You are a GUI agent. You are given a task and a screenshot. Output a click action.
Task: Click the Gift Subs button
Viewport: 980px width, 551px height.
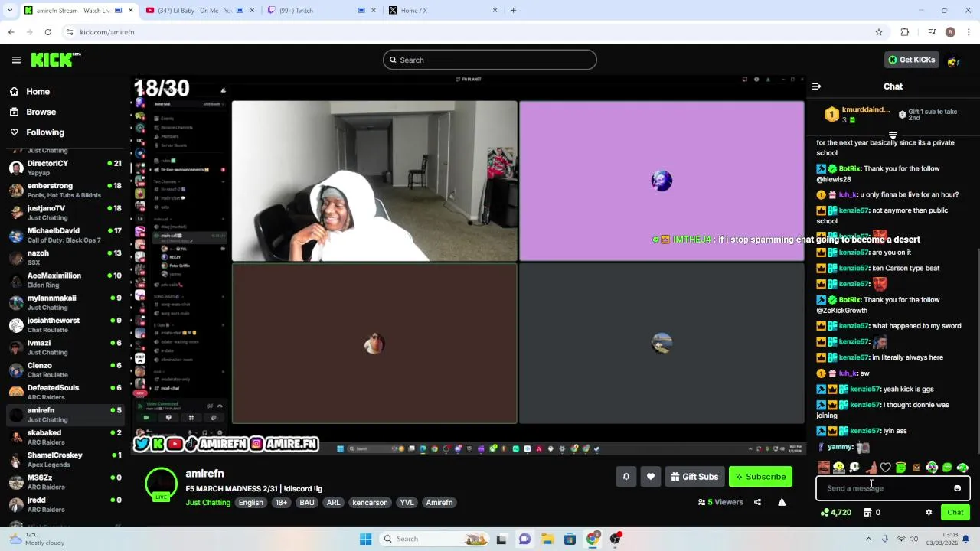(694, 477)
